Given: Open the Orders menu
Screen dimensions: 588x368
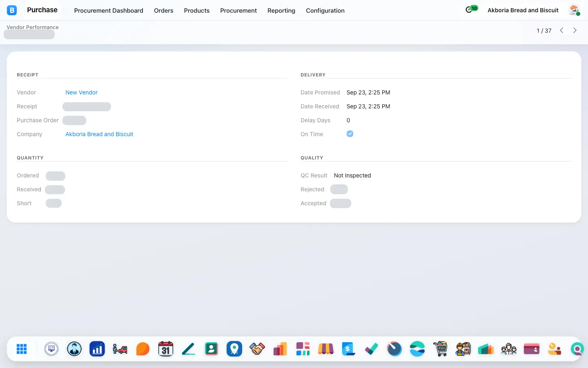Looking at the screenshot, I should click(x=164, y=11).
